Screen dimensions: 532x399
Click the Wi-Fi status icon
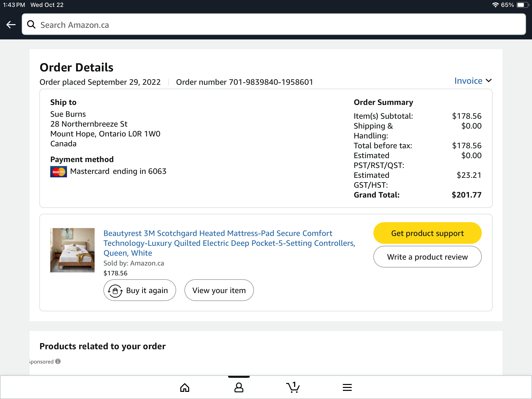495,5
